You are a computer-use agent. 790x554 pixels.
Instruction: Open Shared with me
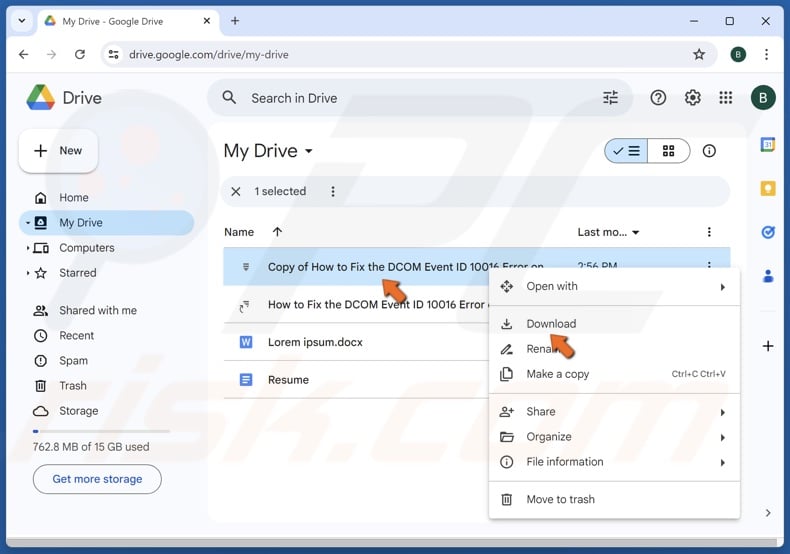pyautogui.click(x=106, y=310)
